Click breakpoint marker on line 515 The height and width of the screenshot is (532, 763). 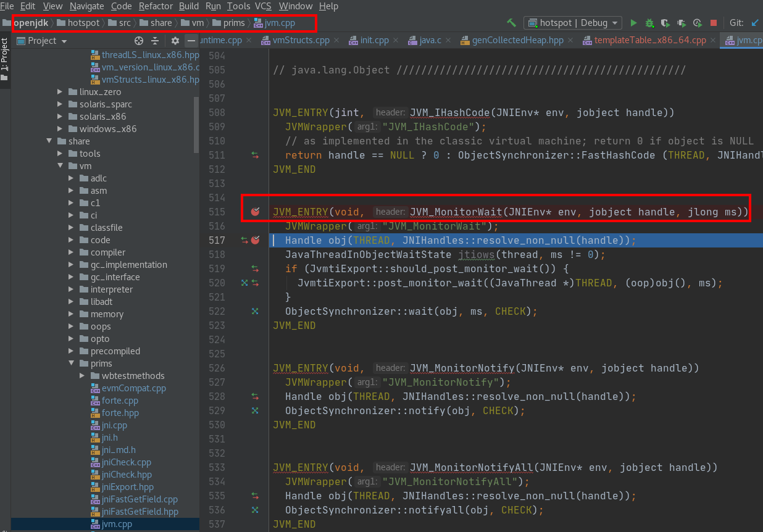(x=255, y=212)
